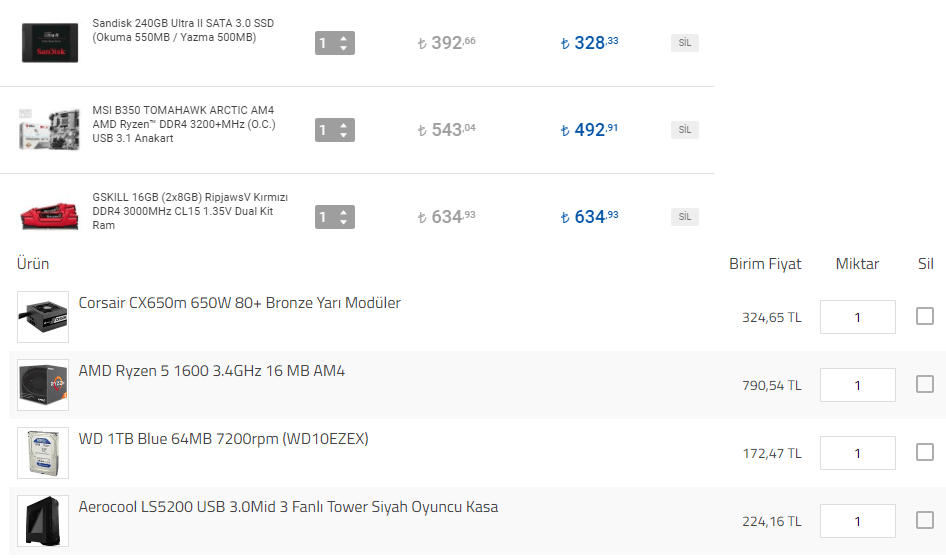
Task: Click the 492.91 discounted price
Action: [589, 130]
